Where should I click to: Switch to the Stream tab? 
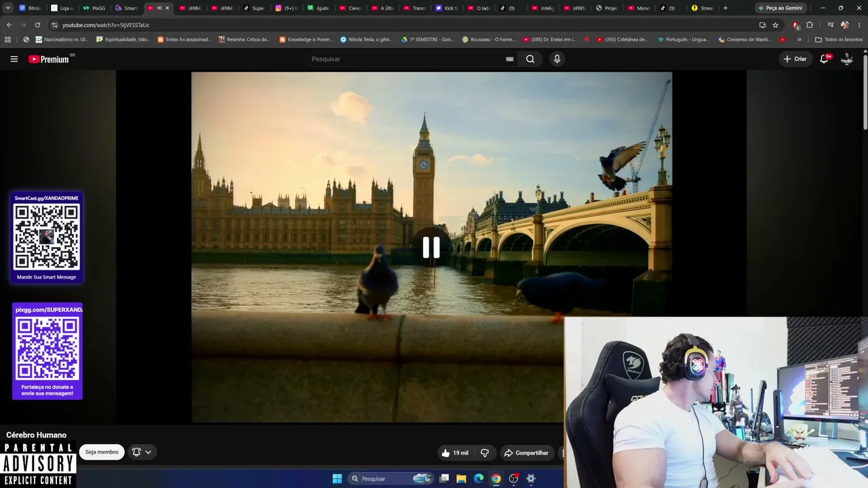click(x=703, y=8)
